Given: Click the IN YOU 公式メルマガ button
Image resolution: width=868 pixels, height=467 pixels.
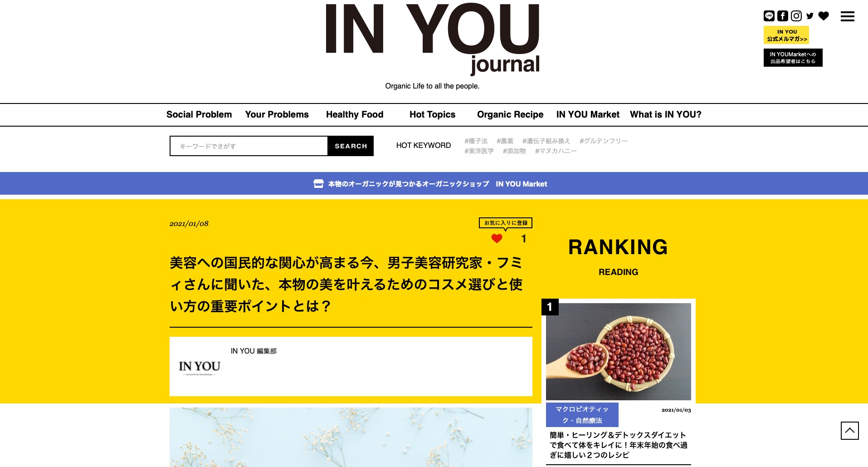Looking at the screenshot, I should tap(786, 35).
